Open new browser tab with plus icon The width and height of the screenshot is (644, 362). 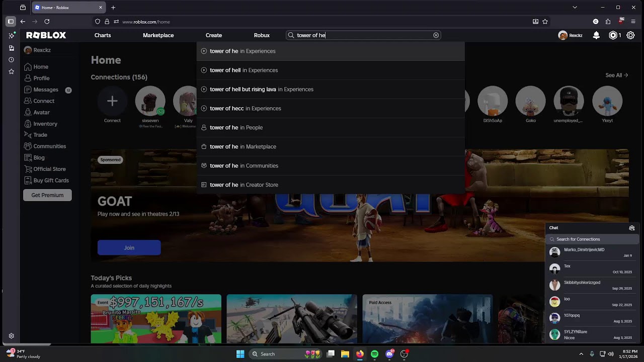tap(113, 8)
